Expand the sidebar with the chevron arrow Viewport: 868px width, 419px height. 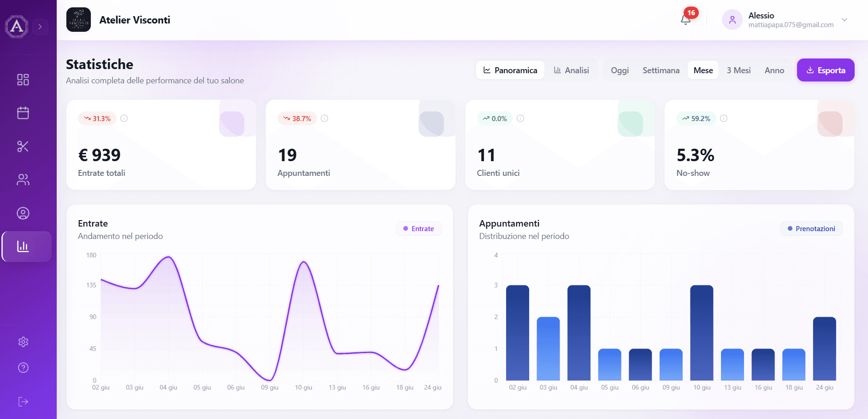tap(40, 27)
